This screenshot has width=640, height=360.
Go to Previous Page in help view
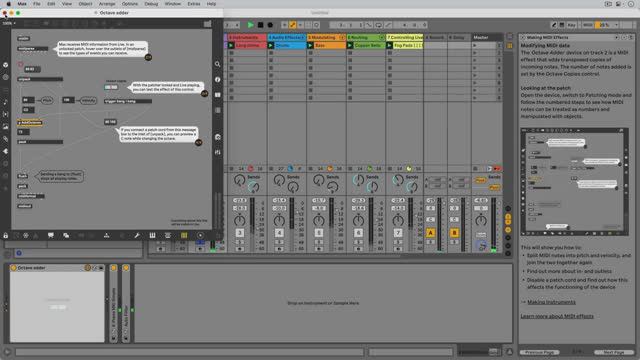[539, 352]
